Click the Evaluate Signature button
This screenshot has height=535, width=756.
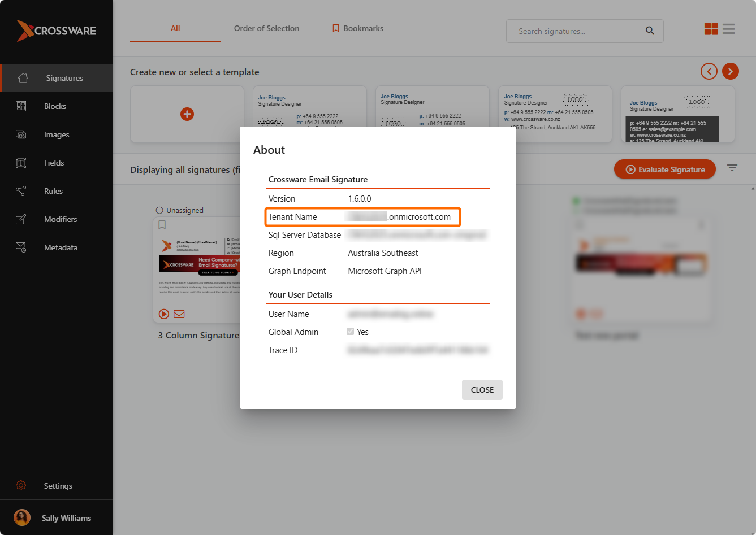click(665, 169)
